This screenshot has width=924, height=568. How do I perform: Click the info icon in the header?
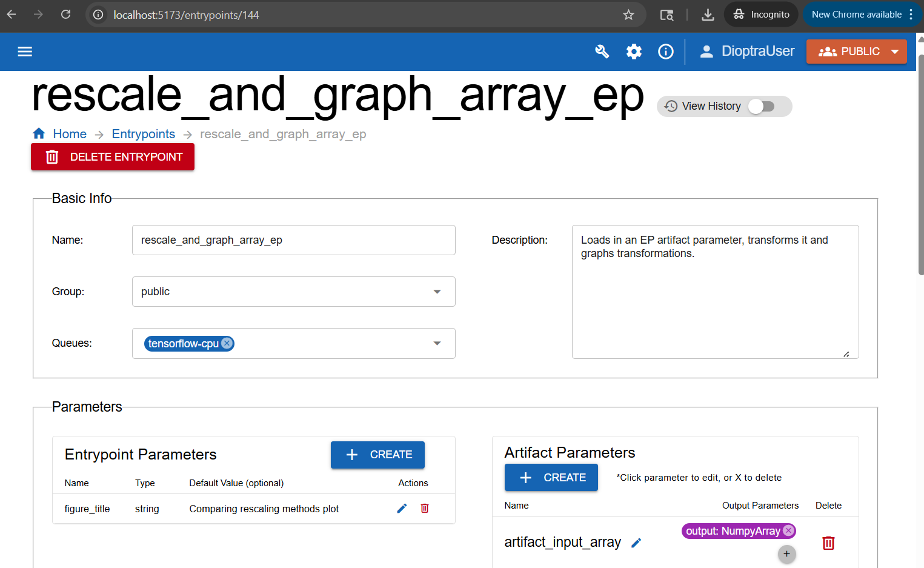pos(665,52)
